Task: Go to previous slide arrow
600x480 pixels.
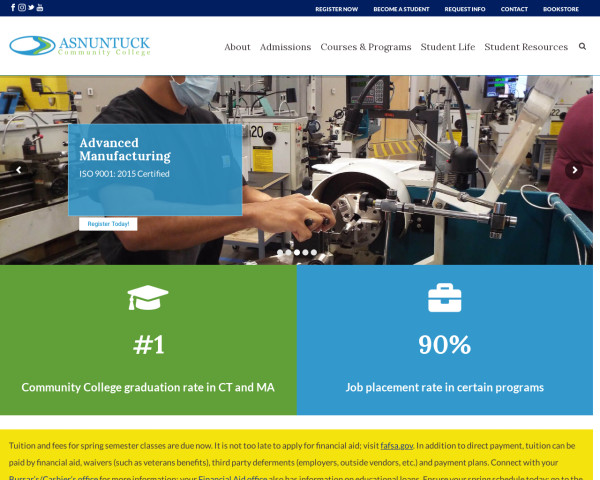Action: point(18,170)
